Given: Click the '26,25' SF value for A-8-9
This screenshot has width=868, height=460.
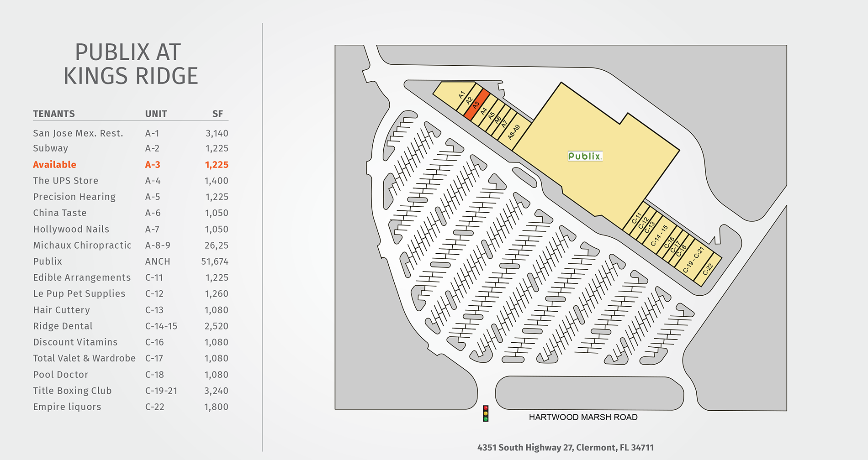Looking at the screenshot, I should [x=217, y=246].
